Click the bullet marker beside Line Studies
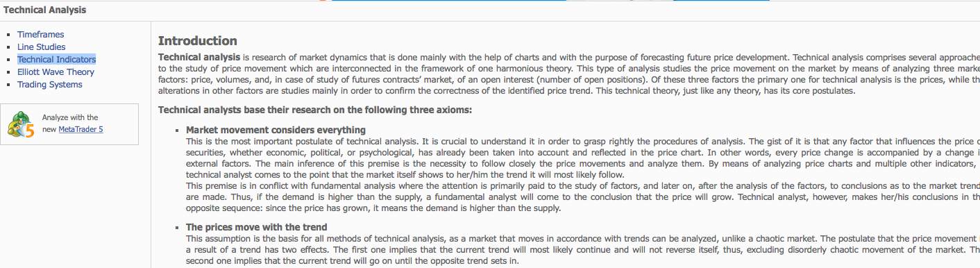 pos(8,47)
